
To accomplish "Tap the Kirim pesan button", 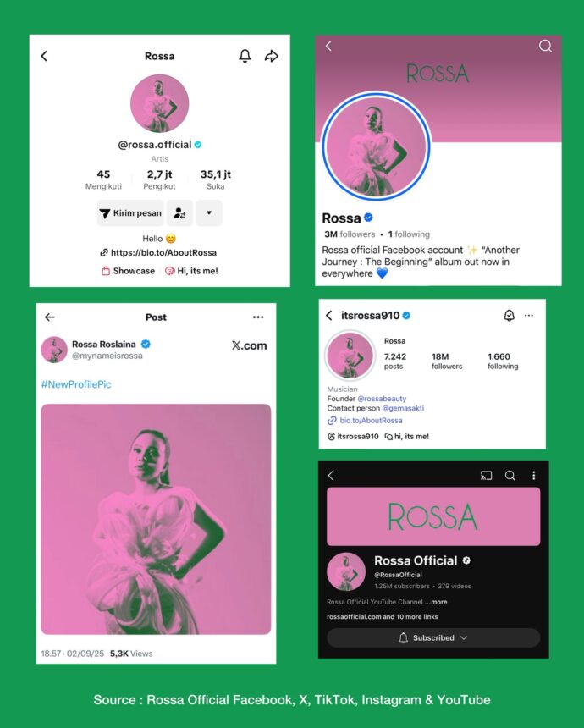I will [x=130, y=213].
